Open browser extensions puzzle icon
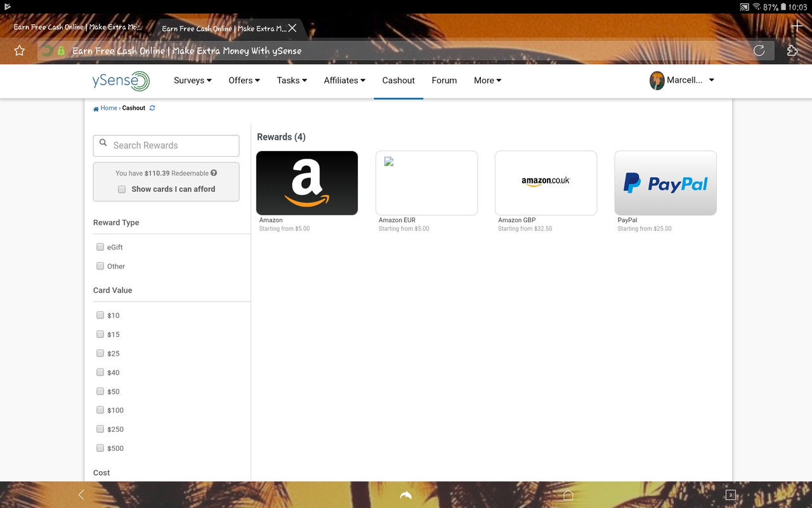 [792, 51]
